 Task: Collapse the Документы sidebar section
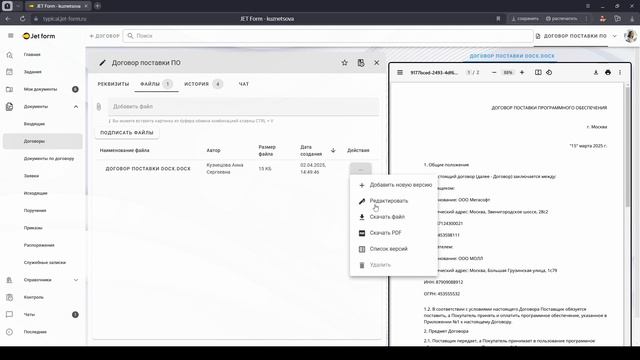(x=76, y=107)
